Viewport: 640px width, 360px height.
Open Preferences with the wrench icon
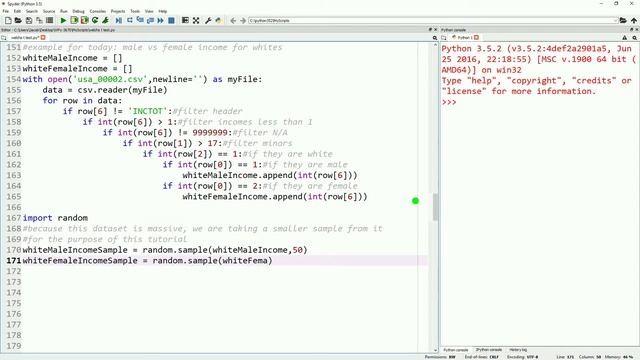(x=208, y=20)
